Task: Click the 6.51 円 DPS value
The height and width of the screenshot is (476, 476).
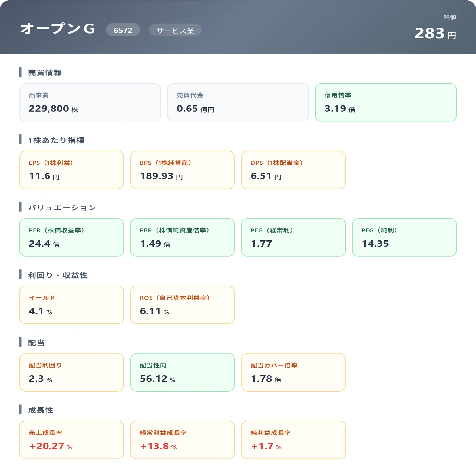Action: point(266,176)
